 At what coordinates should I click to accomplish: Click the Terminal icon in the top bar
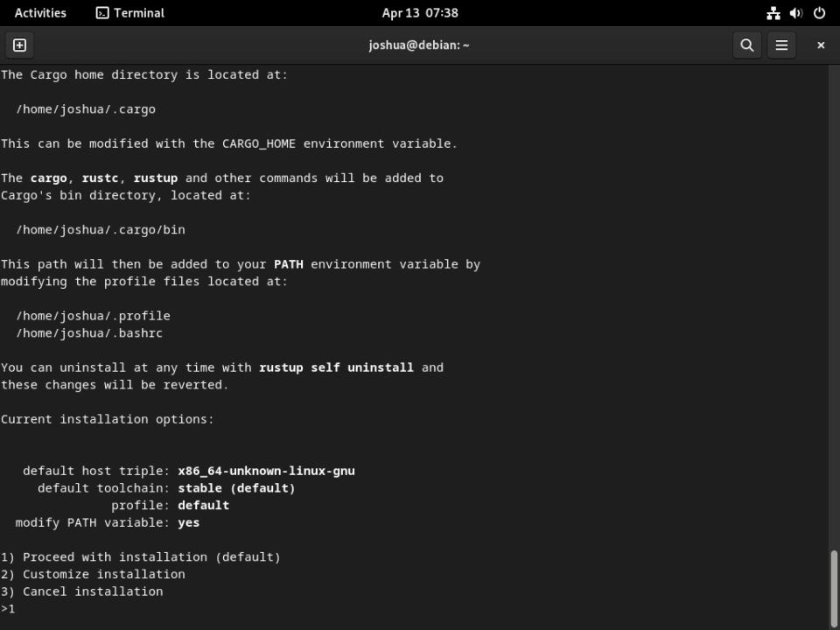129,13
